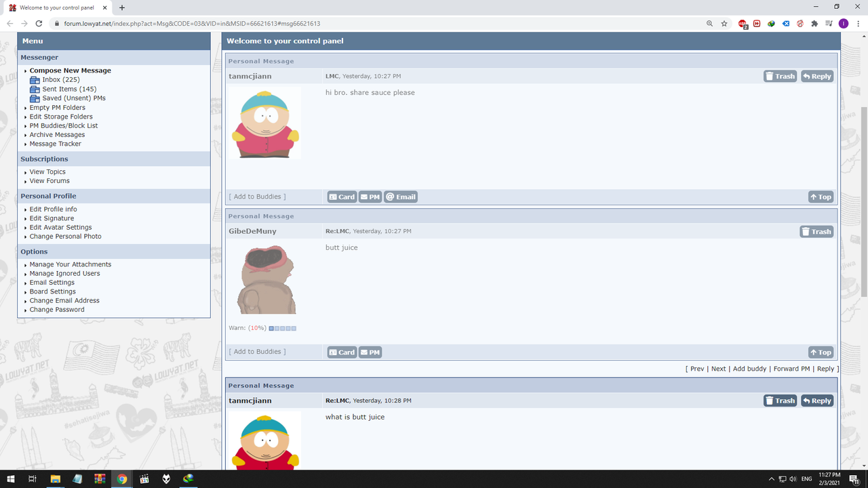Click Reply link beside Forward PM
The image size is (868, 488).
click(825, 369)
